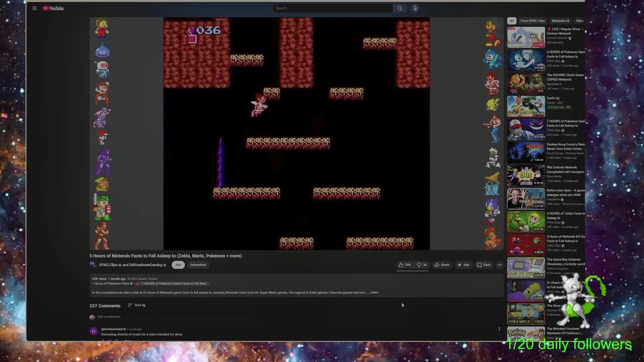Open The Game Boy Advance Chronicles thumbnail
644x362 pixels.
526,268
